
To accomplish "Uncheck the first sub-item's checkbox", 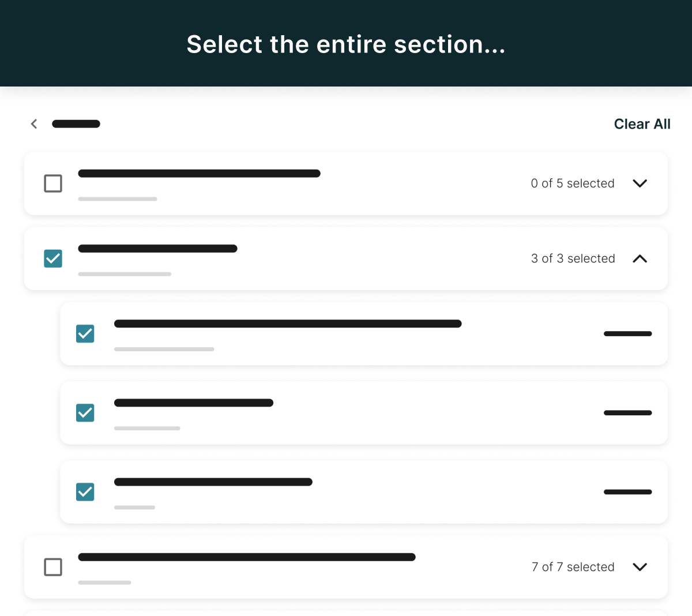I will [85, 334].
